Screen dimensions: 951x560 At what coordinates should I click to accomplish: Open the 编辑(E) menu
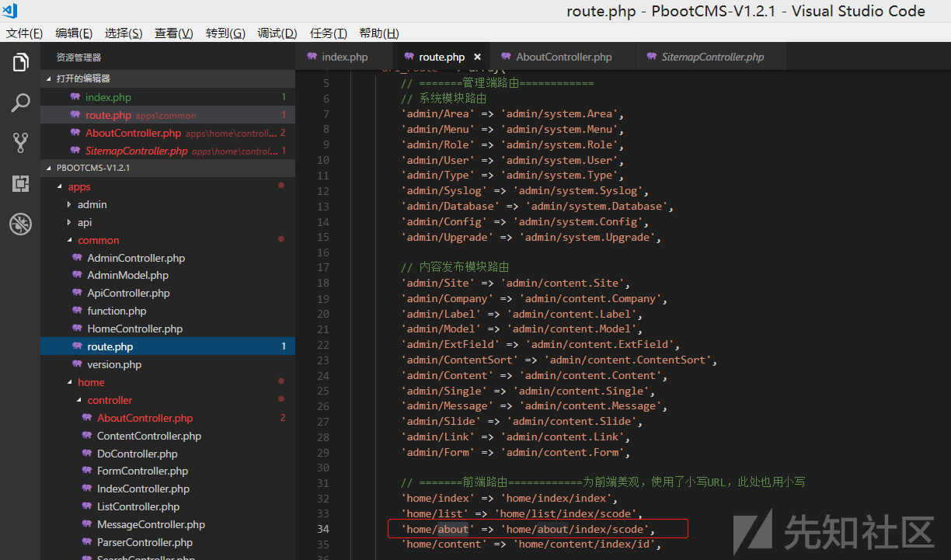74,33
